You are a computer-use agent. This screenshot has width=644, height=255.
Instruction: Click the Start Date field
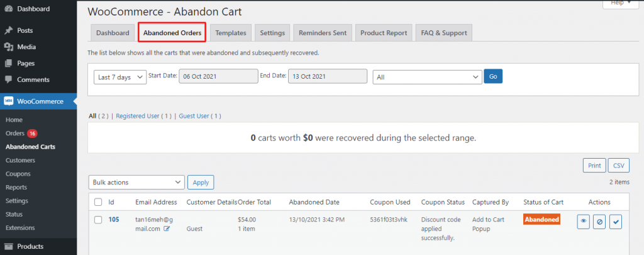218,77
